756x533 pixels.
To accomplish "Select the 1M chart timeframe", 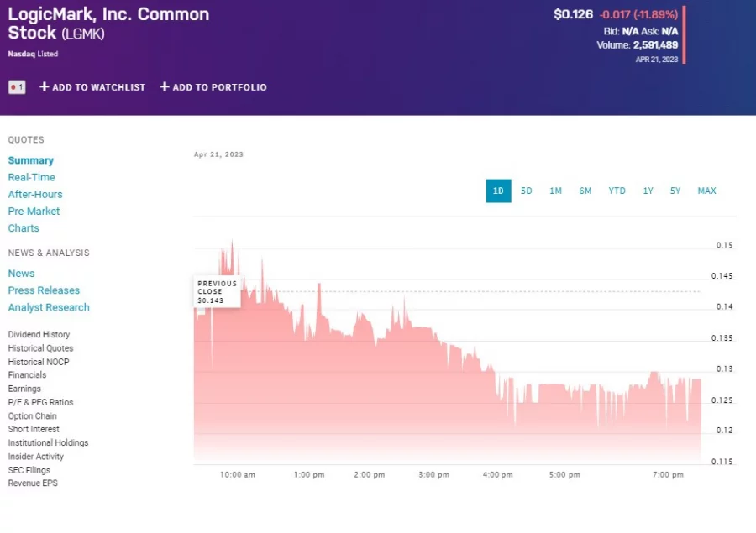I will pos(555,191).
